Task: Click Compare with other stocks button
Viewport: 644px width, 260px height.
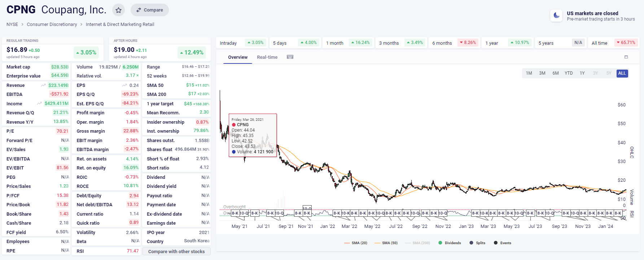Action: click(x=176, y=252)
